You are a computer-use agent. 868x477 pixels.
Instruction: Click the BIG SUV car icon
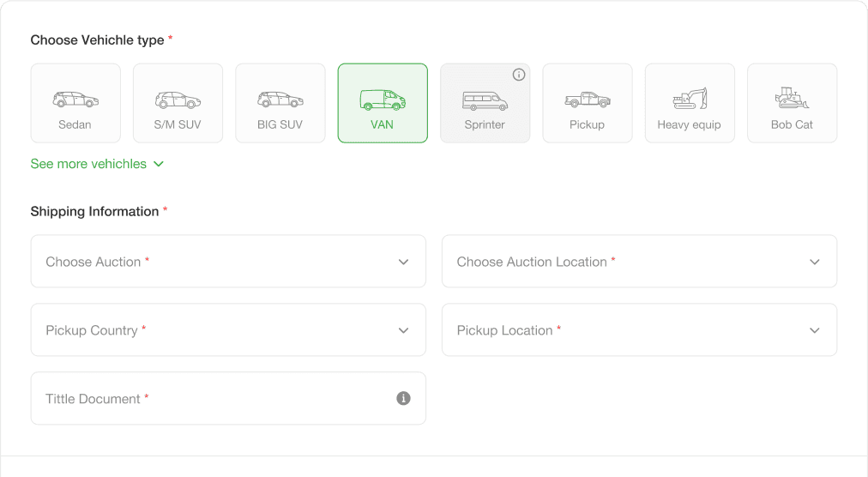point(280,100)
